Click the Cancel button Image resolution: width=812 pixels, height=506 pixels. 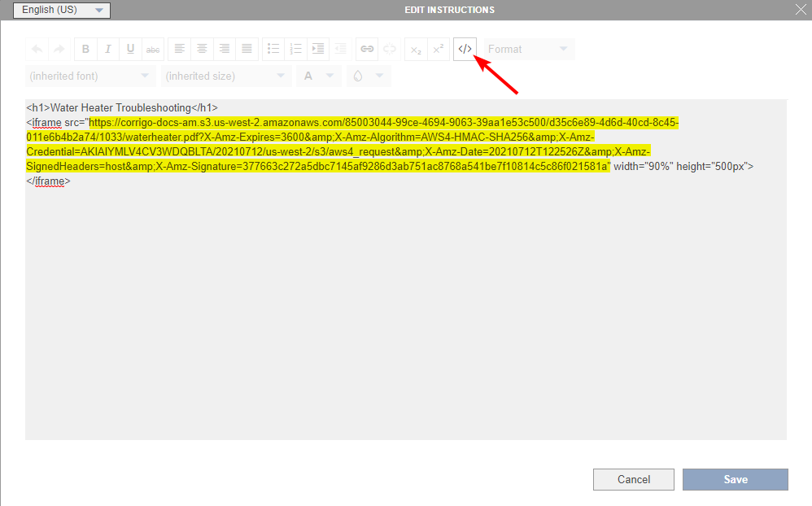pos(633,479)
